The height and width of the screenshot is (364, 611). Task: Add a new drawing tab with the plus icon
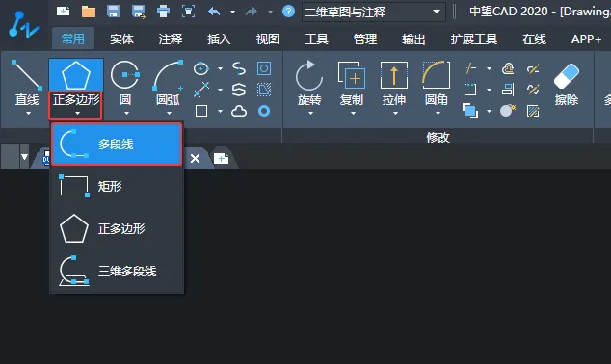point(221,159)
